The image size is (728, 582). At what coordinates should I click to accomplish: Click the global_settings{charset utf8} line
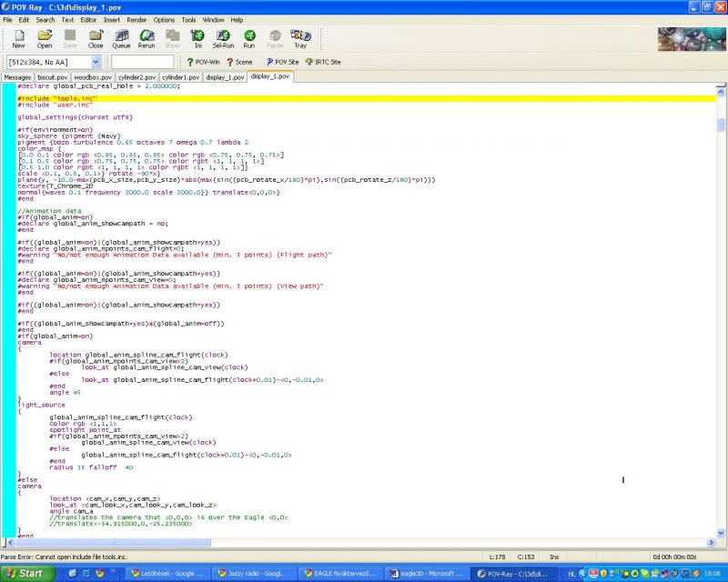75,117
